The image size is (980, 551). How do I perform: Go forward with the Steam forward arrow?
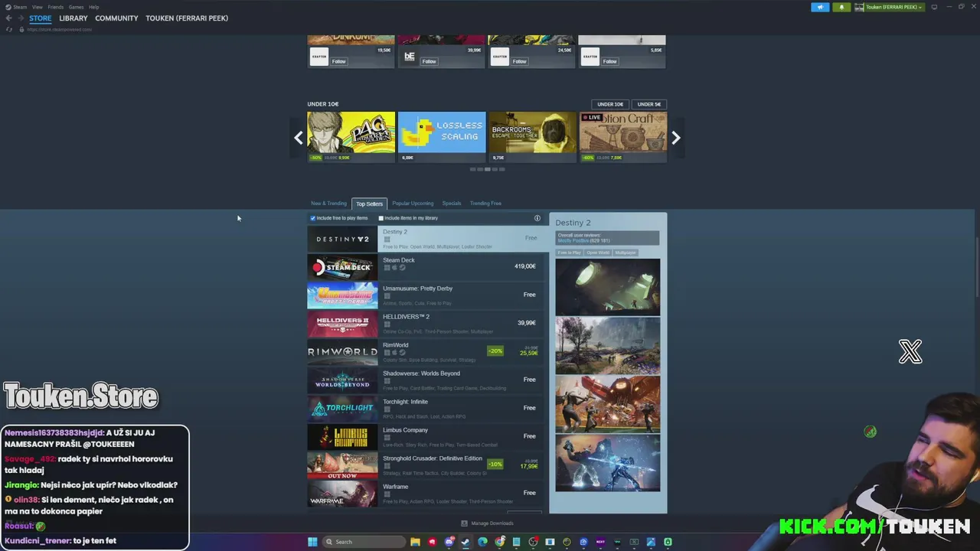(19, 18)
